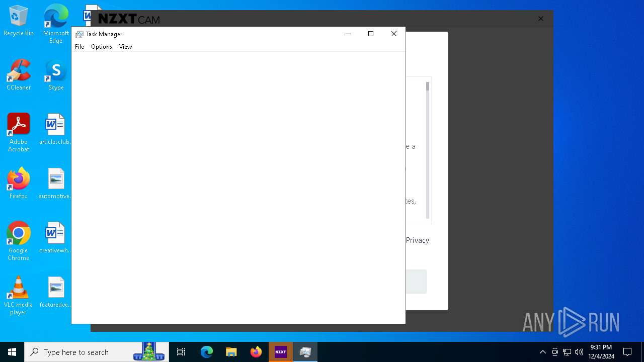The width and height of the screenshot is (644, 362).
Task: Switch to Task Manager taskbar button
Action: coord(305,352)
